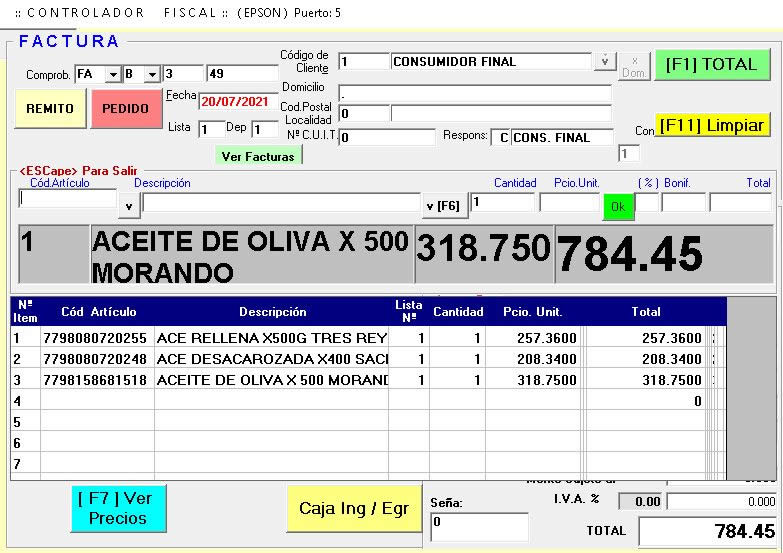Select the ACE RELLENA X500G TRES REY row
Screen dimensions: 783x553
[x=270, y=338]
